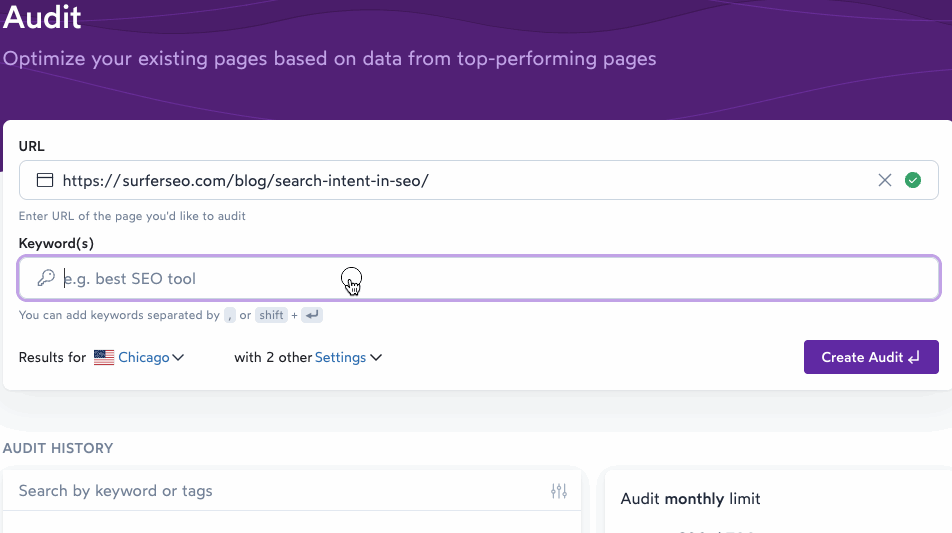The image size is (952, 533).
Task: Click the chevron arrow next to Chicago
Action: [178, 358]
